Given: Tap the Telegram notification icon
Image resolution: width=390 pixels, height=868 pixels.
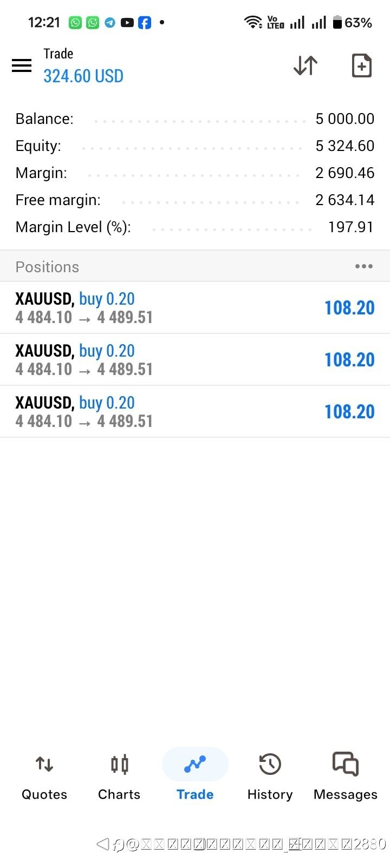Looking at the screenshot, I should pyautogui.click(x=110, y=23).
